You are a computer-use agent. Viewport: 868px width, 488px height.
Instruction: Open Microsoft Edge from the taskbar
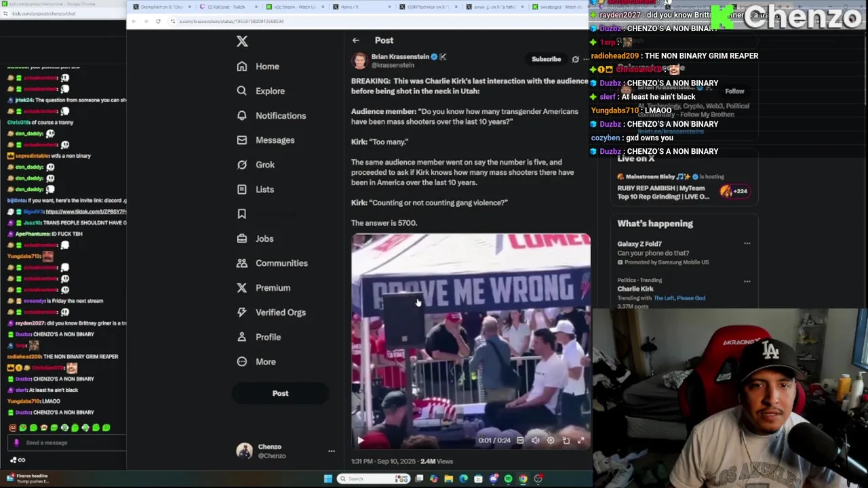tap(463, 479)
